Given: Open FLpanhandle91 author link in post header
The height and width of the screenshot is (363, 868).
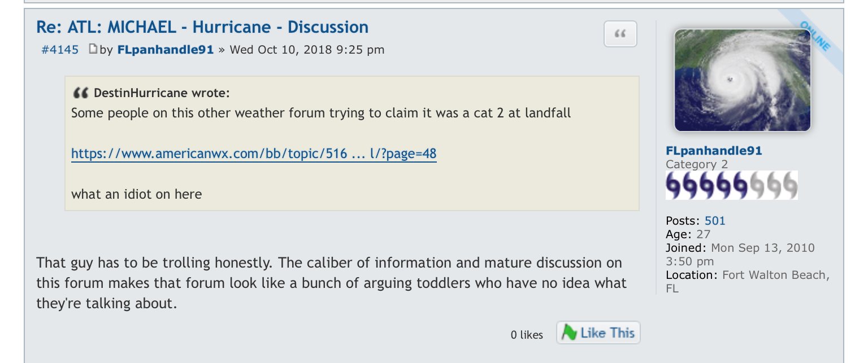Looking at the screenshot, I should coord(166,50).
